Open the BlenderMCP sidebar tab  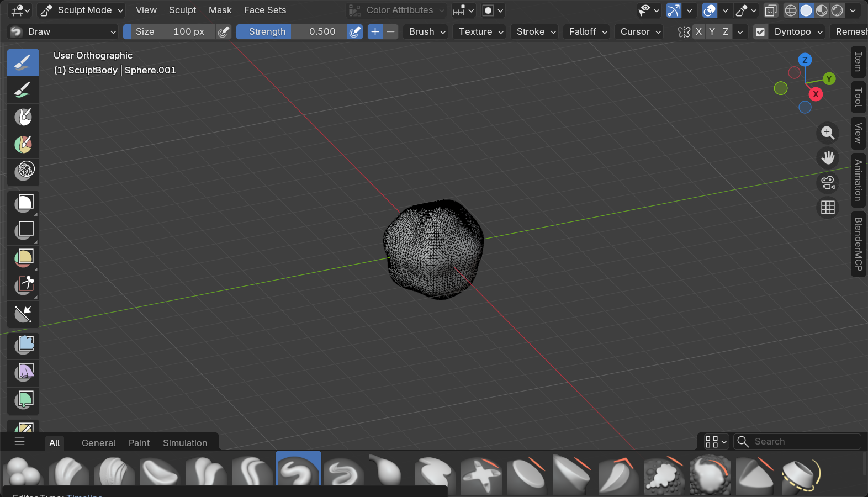pyautogui.click(x=859, y=244)
